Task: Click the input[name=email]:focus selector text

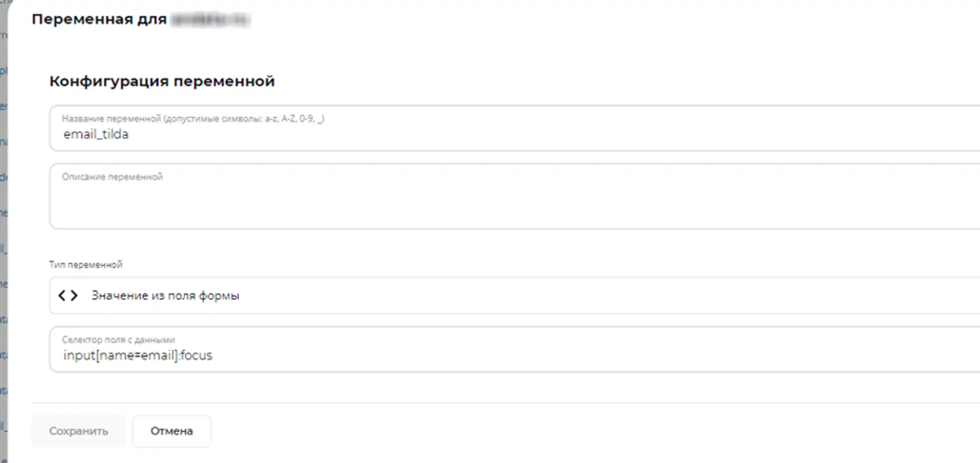Action: tap(138, 355)
